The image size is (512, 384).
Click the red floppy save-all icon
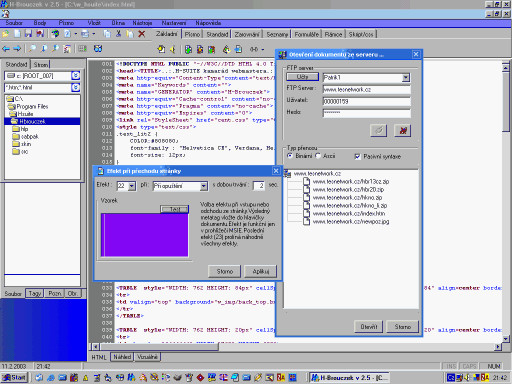click(x=40, y=34)
